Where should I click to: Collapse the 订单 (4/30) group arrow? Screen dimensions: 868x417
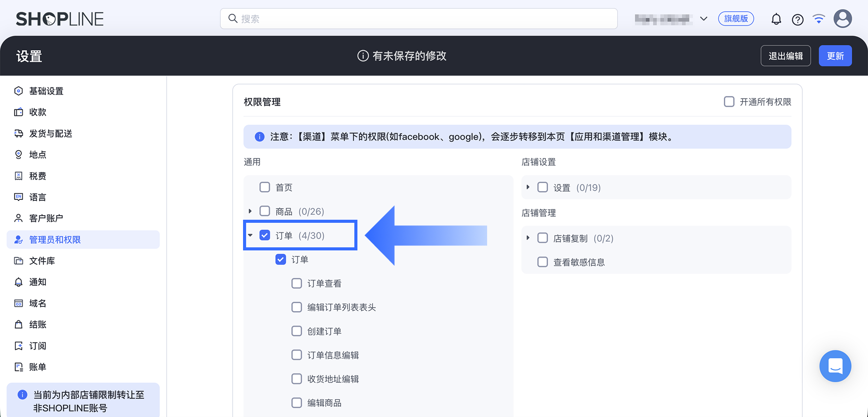coord(250,235)
